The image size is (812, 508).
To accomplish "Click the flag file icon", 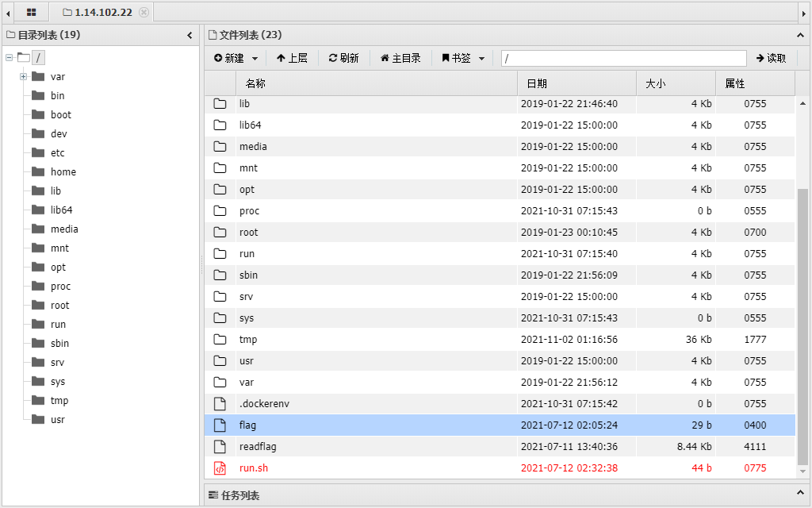I will (220, 425).
